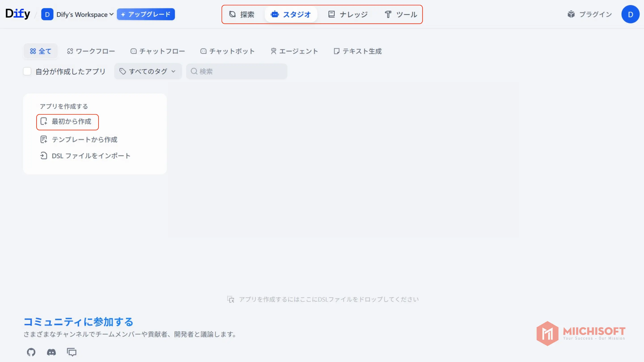The width and height of the screenshot is (644, 362).
Task: Click the Dify logo
Action: click(x=17, y=14)
